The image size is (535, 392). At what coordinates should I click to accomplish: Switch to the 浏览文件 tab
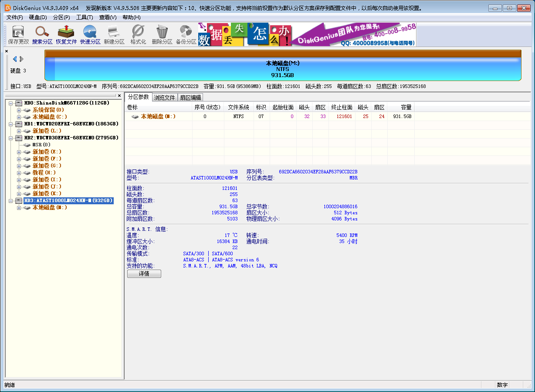point(164,98)
